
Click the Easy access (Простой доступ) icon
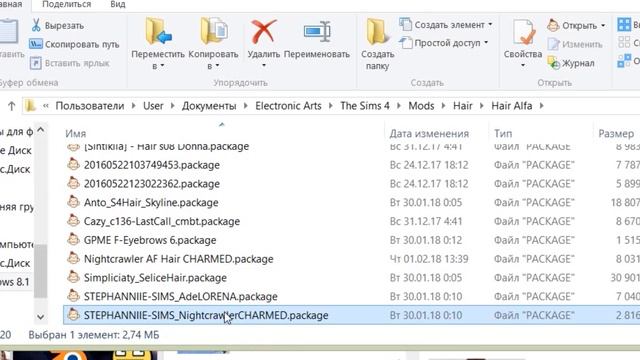click(x=405, y=42)
